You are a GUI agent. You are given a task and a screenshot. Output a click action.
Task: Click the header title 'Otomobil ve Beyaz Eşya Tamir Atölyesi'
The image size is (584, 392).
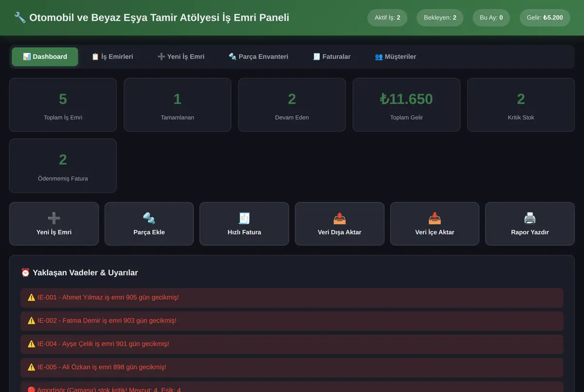(x=125, y=18)
